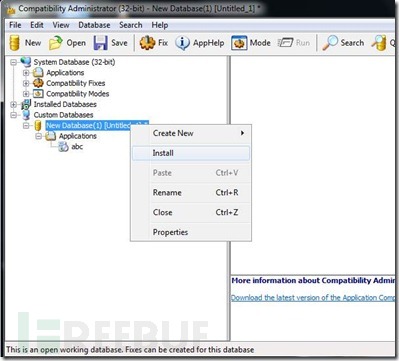Viewport: 399px width, 361px height.
Task: Click the Compatibility Administrator title bar icon
Action: coord(11,10)
